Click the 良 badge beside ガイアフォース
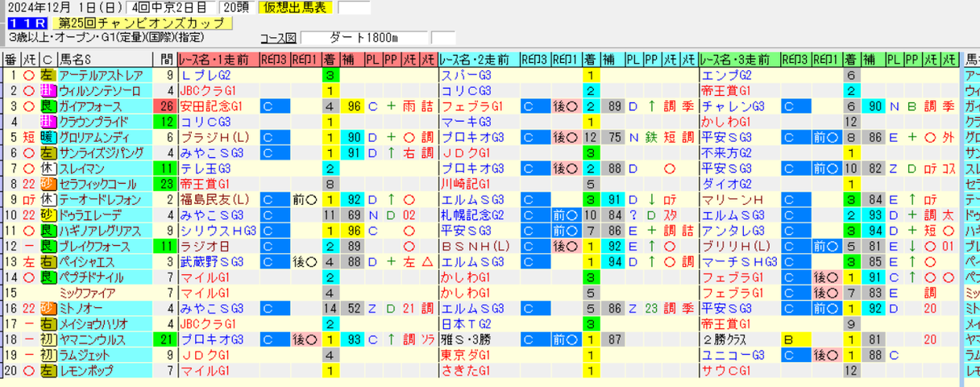Screen dimensions: 980x387 tap(47, 106)
